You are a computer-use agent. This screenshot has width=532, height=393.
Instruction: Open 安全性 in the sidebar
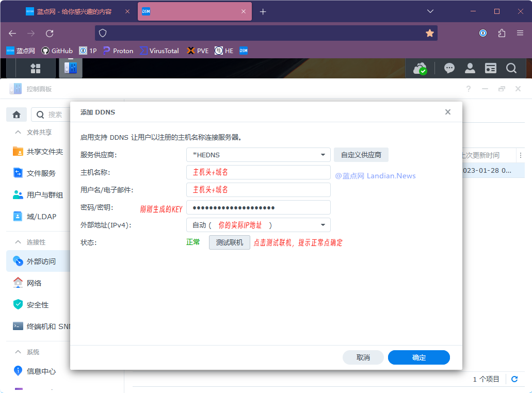(x=38, y=305)
